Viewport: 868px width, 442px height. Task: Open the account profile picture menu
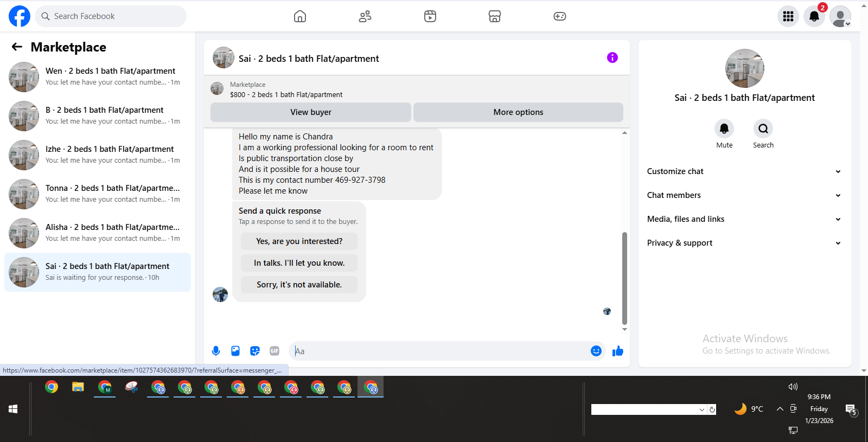[840, 16]
